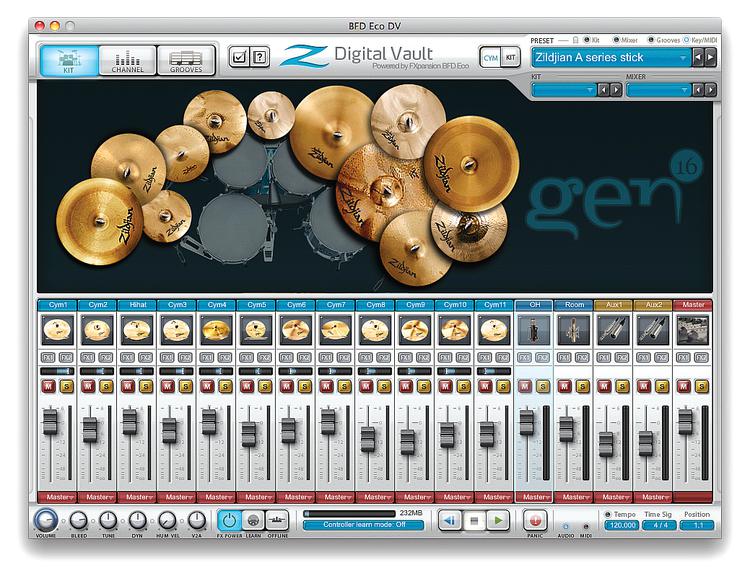Hit the red Panic button

[535, 520]
